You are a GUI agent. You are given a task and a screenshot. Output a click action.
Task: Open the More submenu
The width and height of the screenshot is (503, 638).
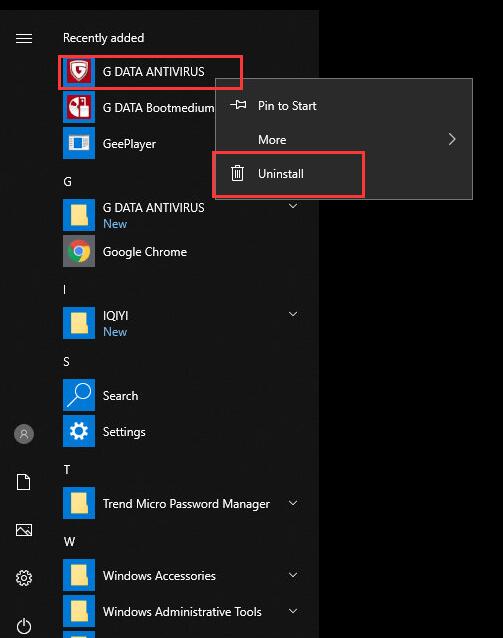pos(344,140)
